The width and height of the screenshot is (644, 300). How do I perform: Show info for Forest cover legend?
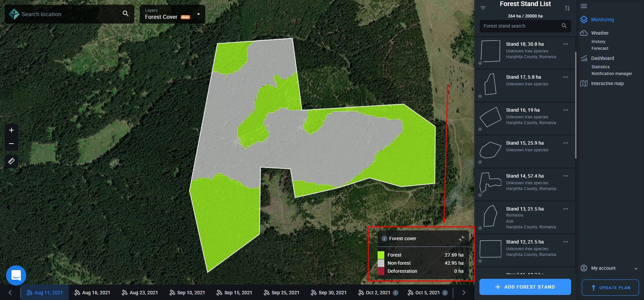(x=384, y=238)
